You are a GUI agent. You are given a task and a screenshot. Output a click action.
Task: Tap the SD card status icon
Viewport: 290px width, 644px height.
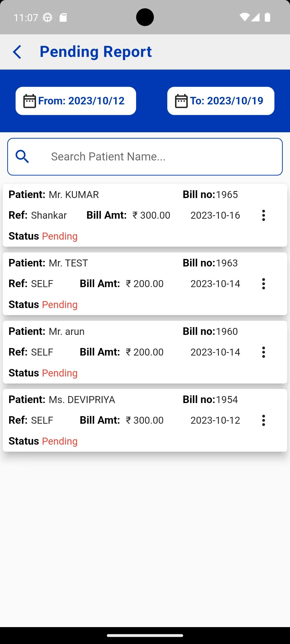63,17
